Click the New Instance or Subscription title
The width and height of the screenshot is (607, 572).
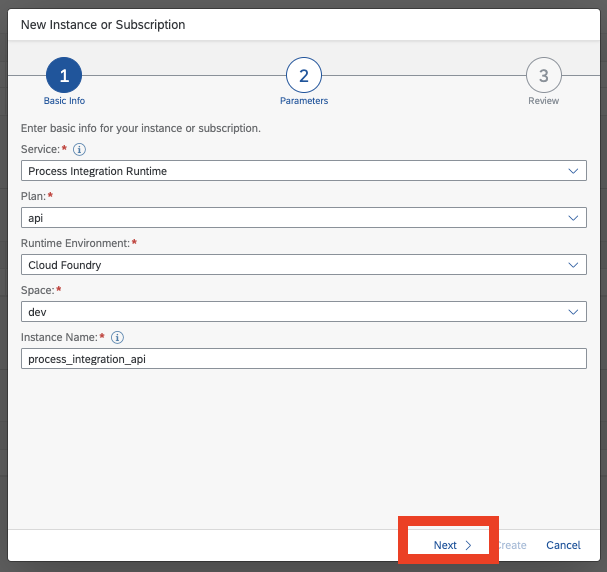103,24
